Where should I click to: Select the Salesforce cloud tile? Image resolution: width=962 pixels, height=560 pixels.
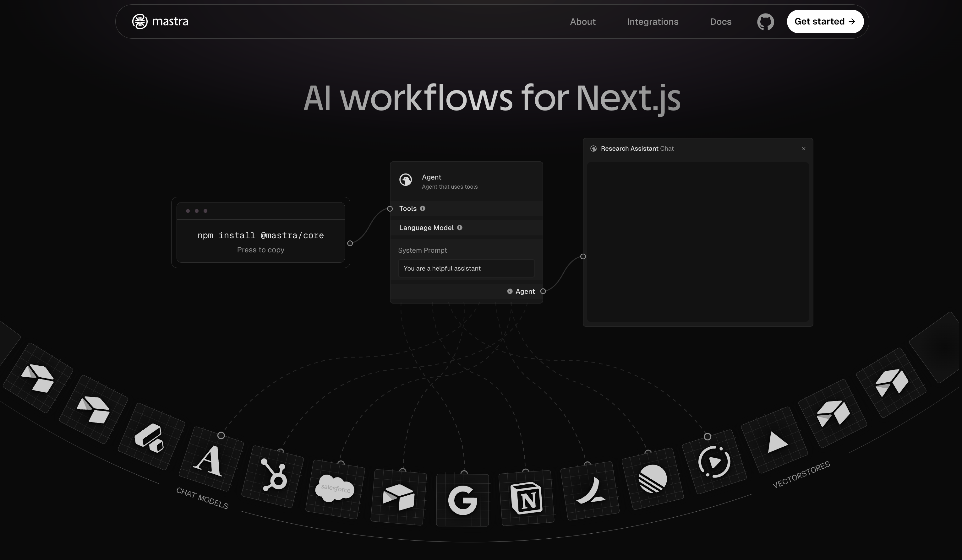(335, 489)
